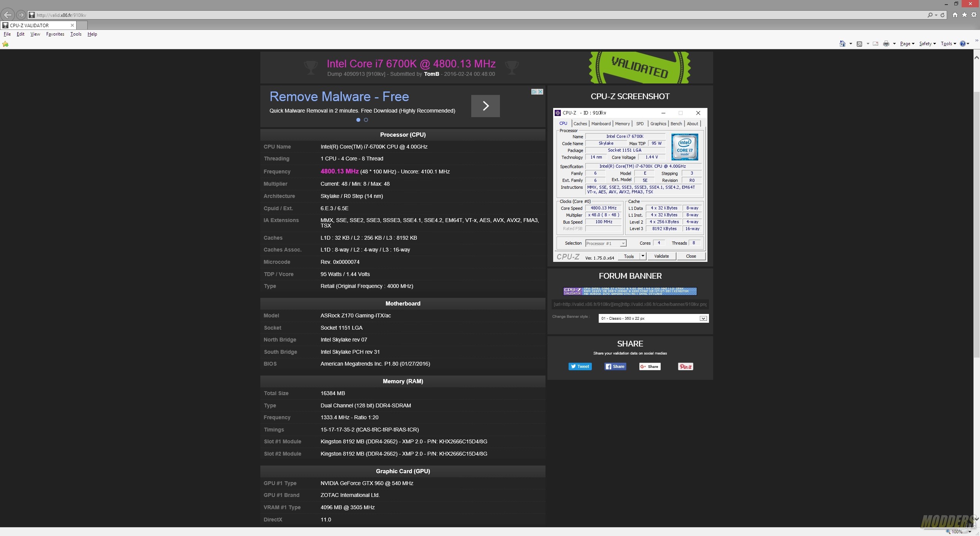Expand the Print options dropdown arrow

pos(894,44)
